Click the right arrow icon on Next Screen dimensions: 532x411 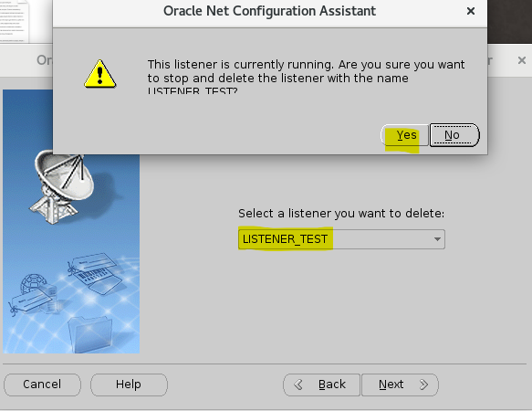pyautogui.click(x=423, y=385)
